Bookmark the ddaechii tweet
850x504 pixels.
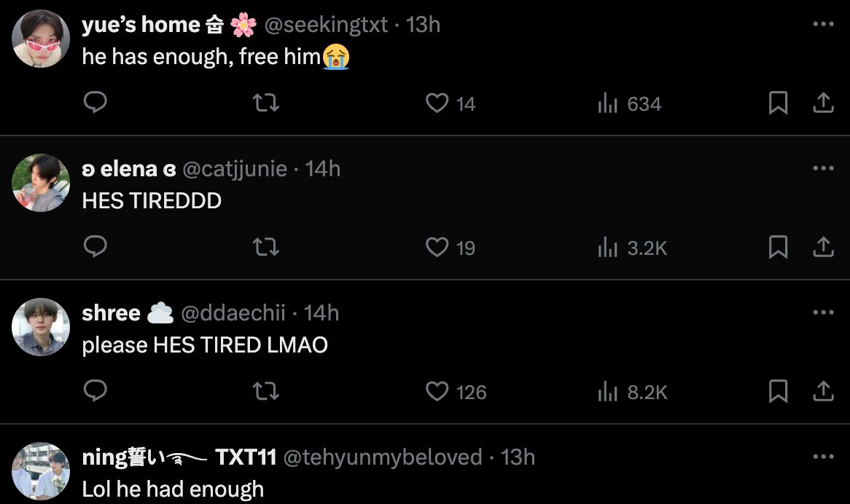778,392
